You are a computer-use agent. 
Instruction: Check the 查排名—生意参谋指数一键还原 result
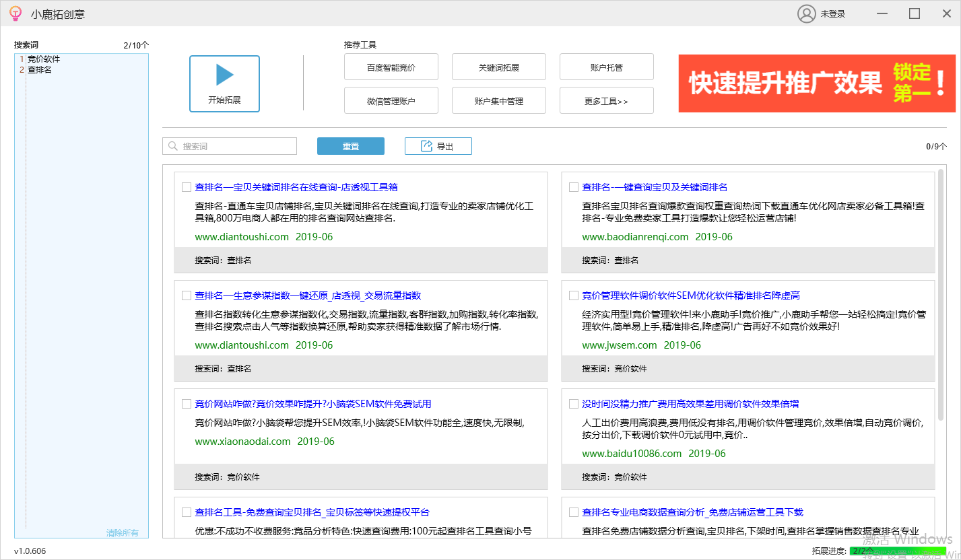coord(187,295)
